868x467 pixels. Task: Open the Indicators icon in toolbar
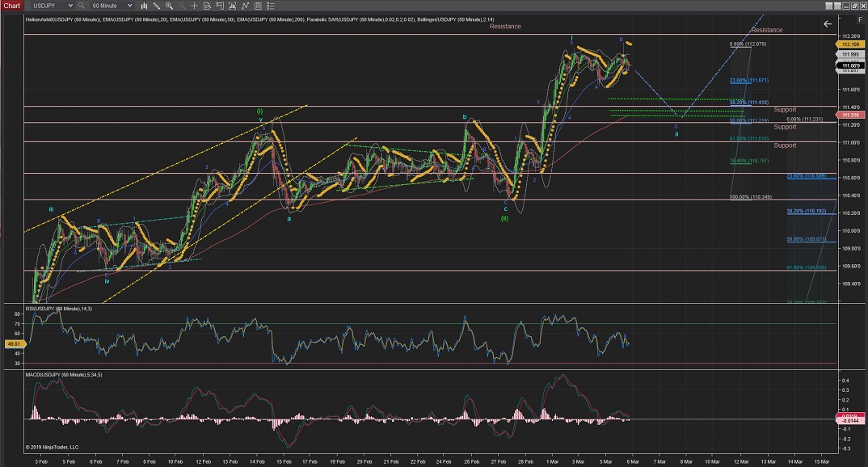[x=245, y=6]
